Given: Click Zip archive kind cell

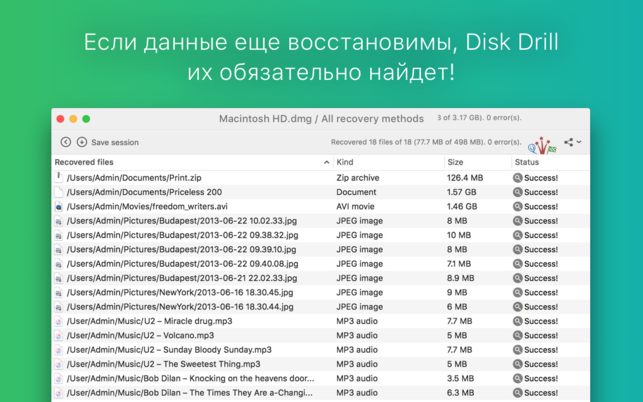Looking at the screenshot, I should click(358, 178).
